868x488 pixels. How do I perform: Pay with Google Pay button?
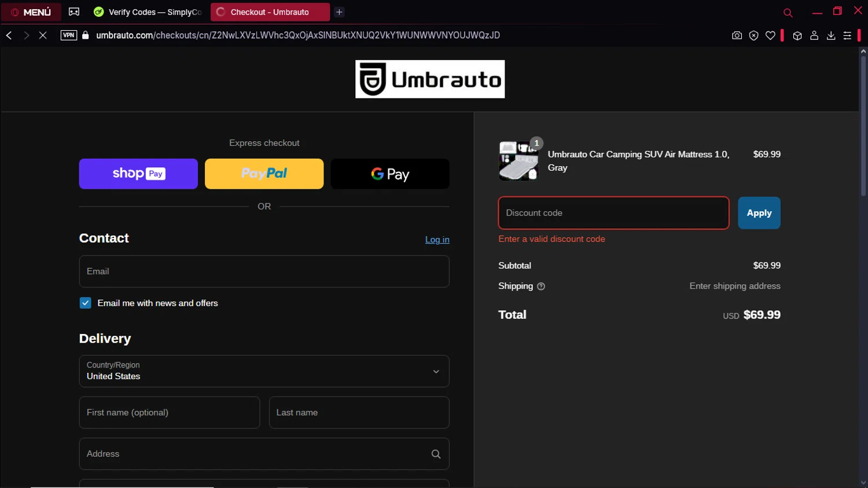pos(390,174)
